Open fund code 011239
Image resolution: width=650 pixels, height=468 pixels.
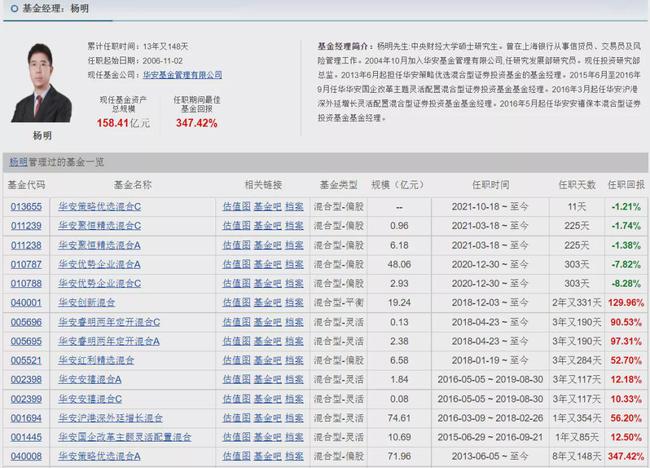(x=26, y=226)
